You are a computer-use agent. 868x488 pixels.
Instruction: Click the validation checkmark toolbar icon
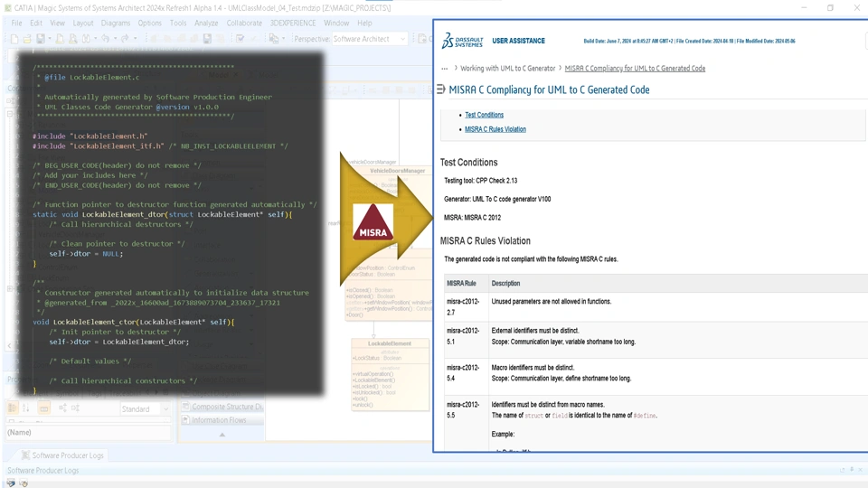(240, 39)
